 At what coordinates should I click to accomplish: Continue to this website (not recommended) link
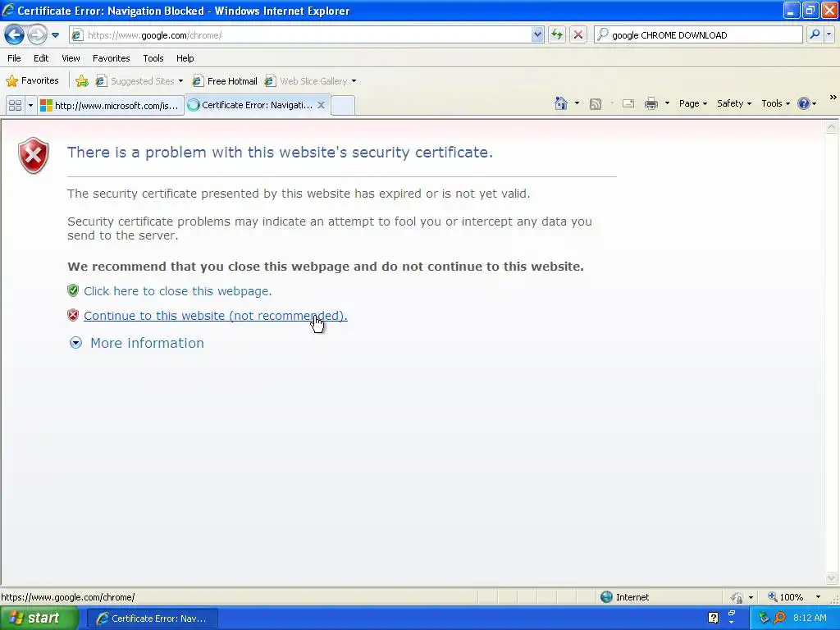click(216, 316)
